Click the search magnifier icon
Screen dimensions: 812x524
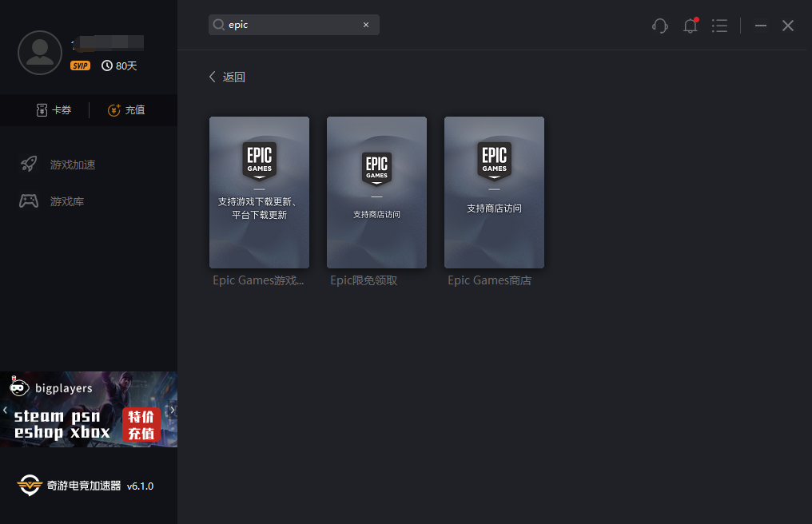click(218, 25)
